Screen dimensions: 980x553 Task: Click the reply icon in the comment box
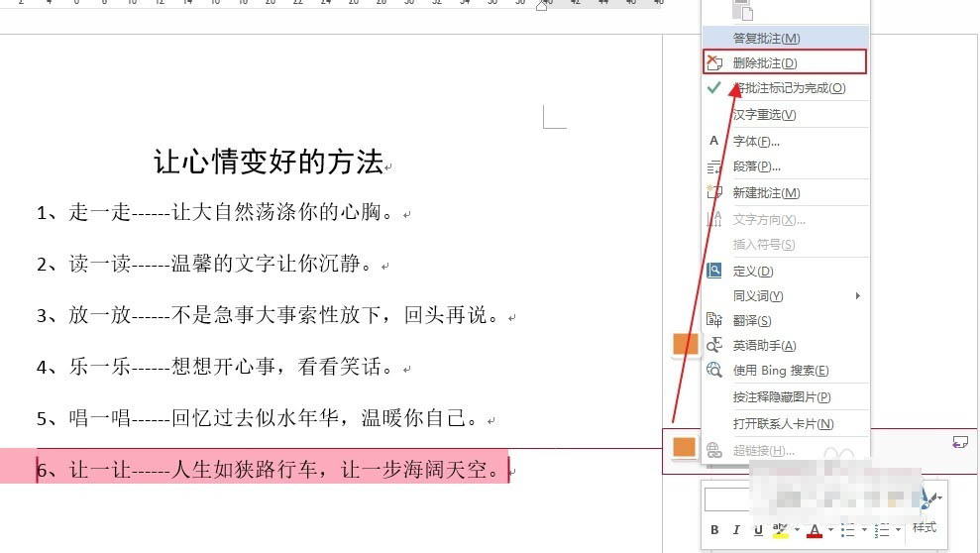point(958,442)
